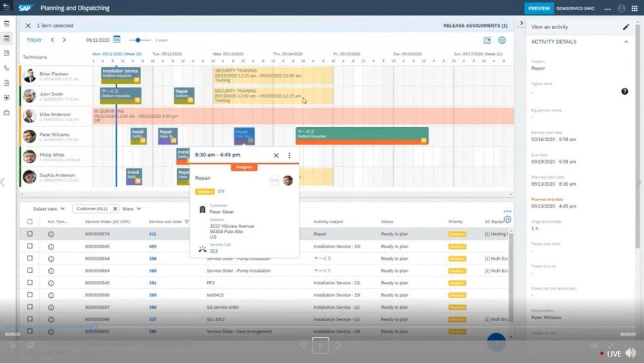644x363 pixels.
Task: Collapse the Activity Details section
Action: 626,42
